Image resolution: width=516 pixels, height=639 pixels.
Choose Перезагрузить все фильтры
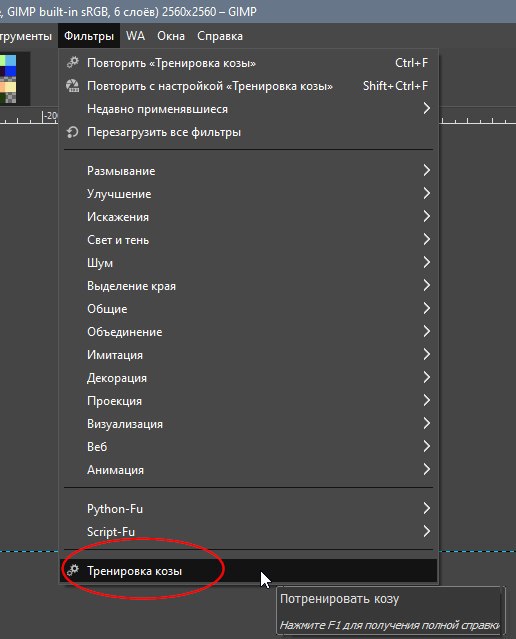[249, 132]
